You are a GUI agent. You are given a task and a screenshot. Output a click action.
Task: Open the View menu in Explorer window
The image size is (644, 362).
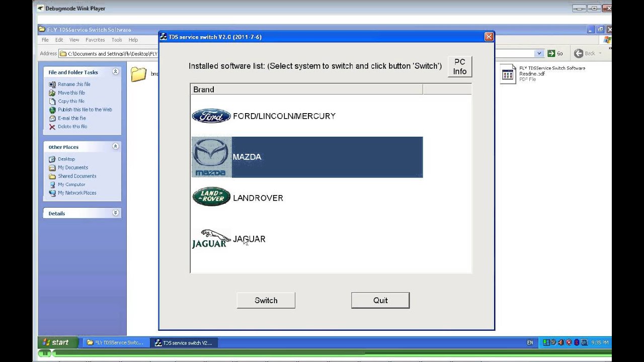(74, 40)
